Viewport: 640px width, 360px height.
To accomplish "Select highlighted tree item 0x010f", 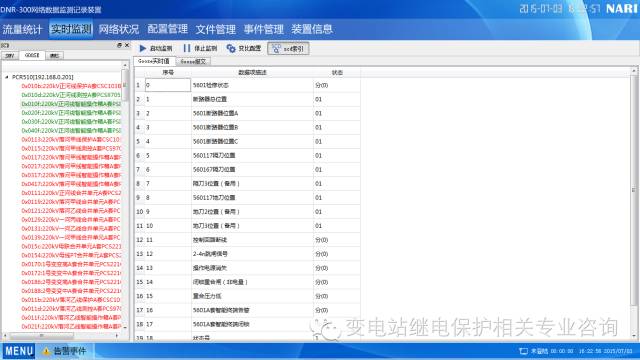I will click(x=71, y=104).
